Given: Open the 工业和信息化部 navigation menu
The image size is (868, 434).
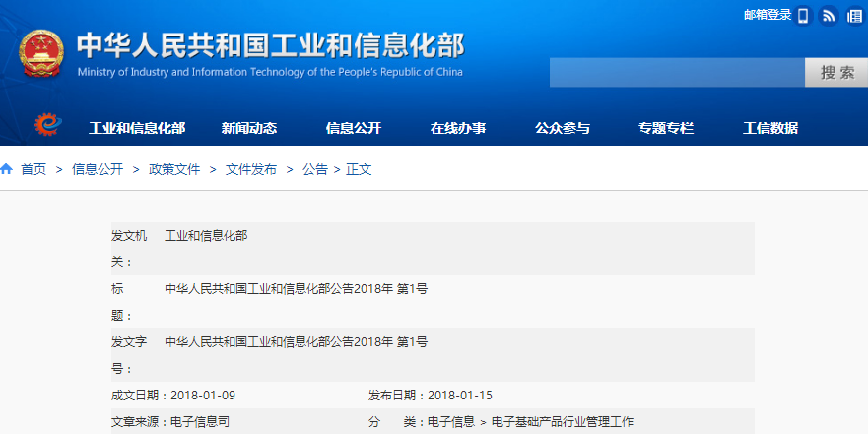Looking at the screenshot, I should pos(137,128).
